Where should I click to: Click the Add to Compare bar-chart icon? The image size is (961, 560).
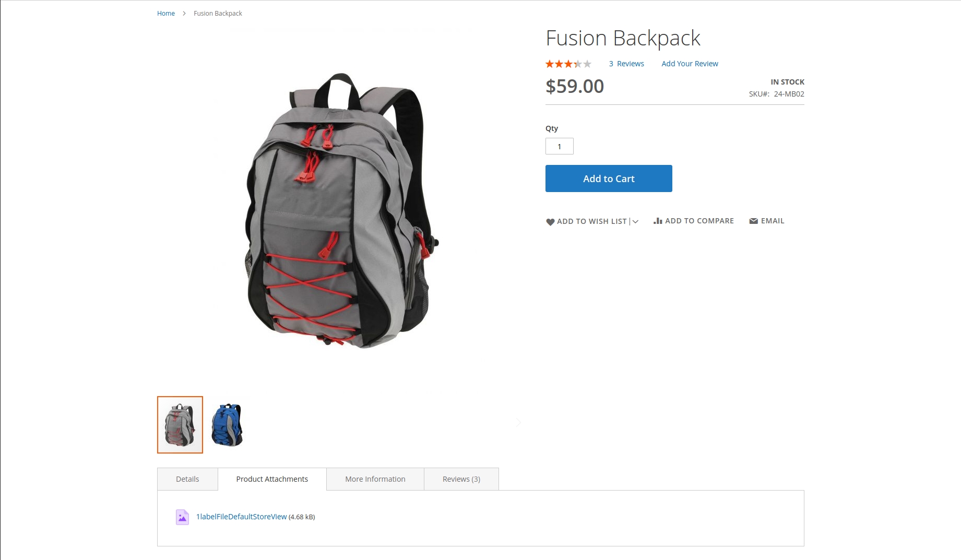tap(658, 221)
